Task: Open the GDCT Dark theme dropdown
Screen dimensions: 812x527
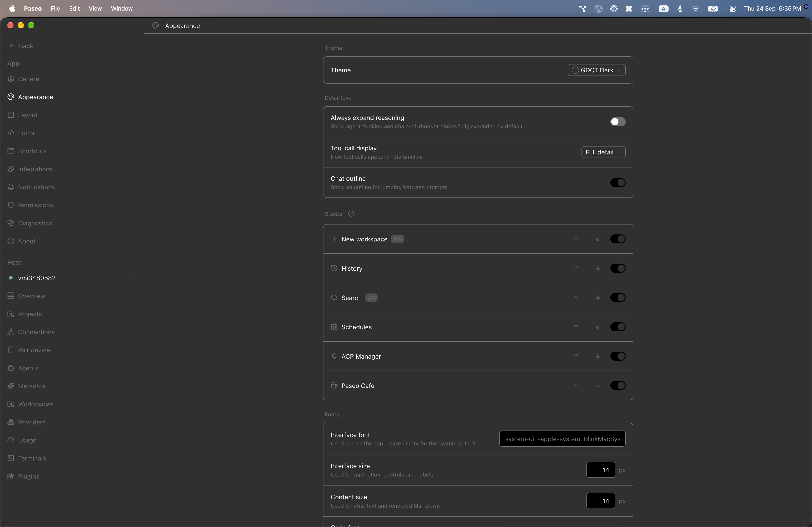Action: click(596, 70)
